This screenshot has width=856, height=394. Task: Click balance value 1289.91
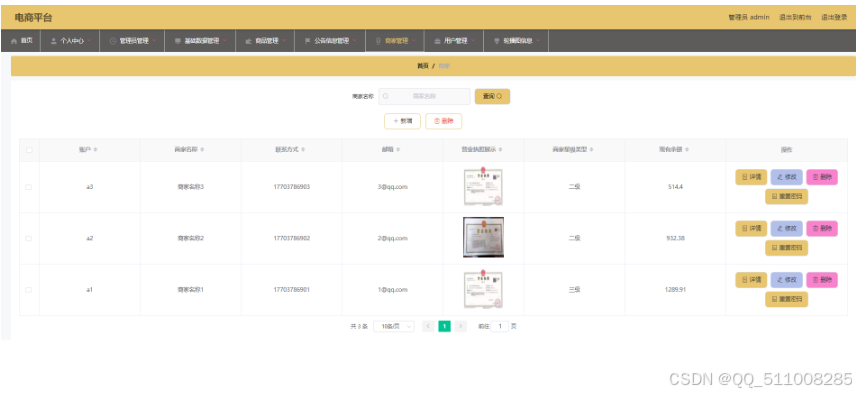[x=675, y=290]
